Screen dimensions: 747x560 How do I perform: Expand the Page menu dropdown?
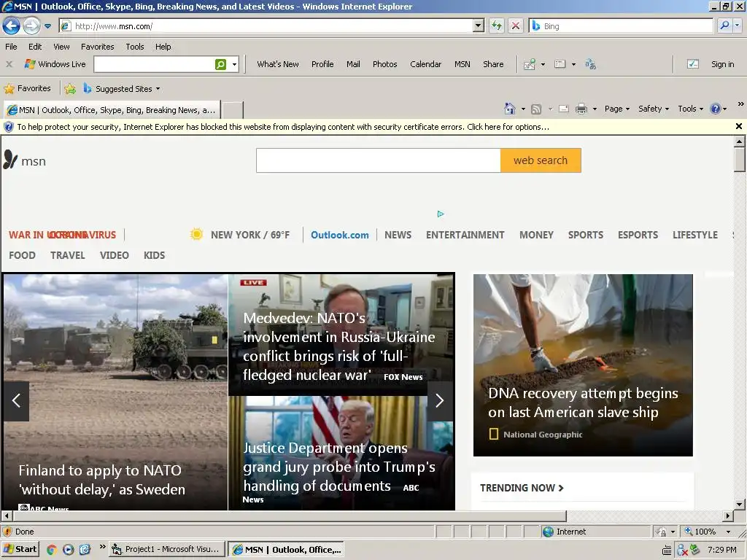coord(617,109)
